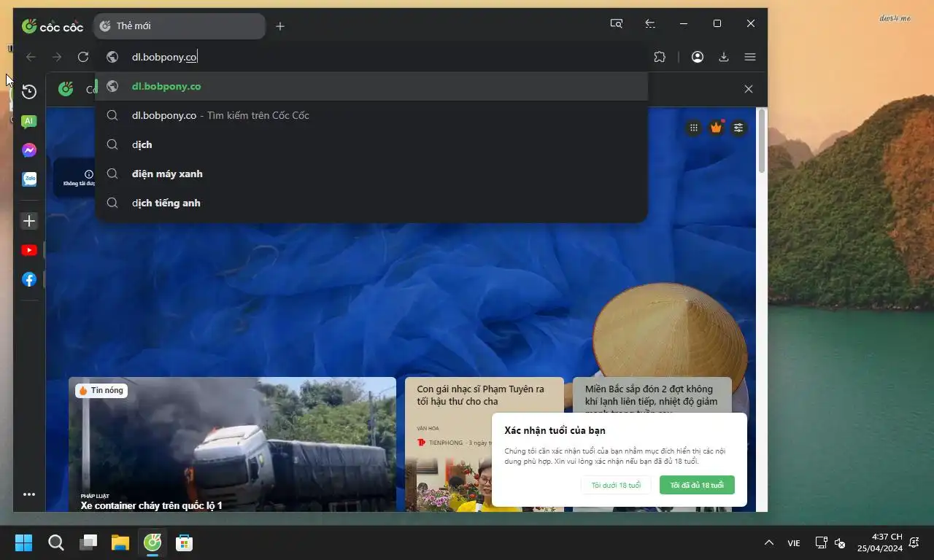Open the Windows Start menu
The width and height of the screenshot is (934, 560).
point(24,542)
